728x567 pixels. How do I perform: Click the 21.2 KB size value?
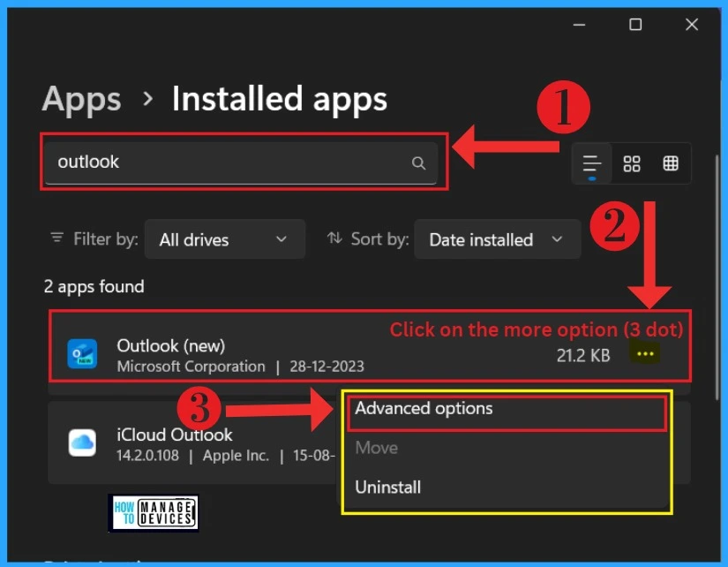[x=583, y=356]
